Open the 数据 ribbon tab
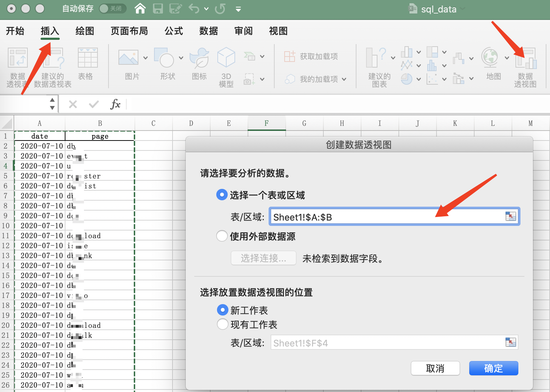Image resolution: width=550 pixels, height=392 pixels. coord(208,31)
